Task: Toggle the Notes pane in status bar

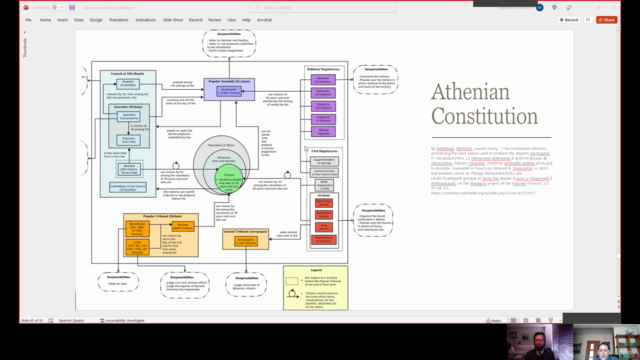Action: pyautogui.click(x=493, y=320)
